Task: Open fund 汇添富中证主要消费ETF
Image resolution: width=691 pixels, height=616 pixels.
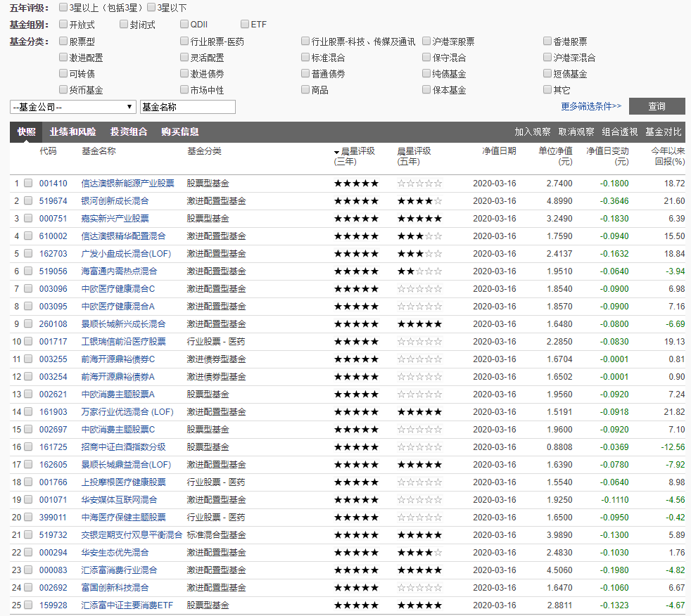Action: pos(127,605)
